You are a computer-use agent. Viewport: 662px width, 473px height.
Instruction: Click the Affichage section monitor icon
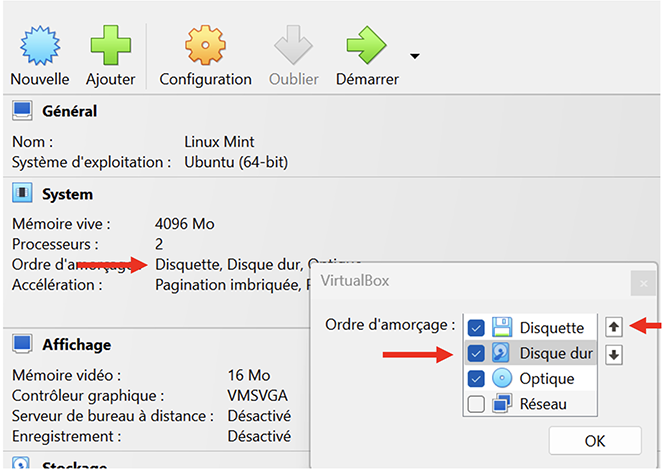22,345
